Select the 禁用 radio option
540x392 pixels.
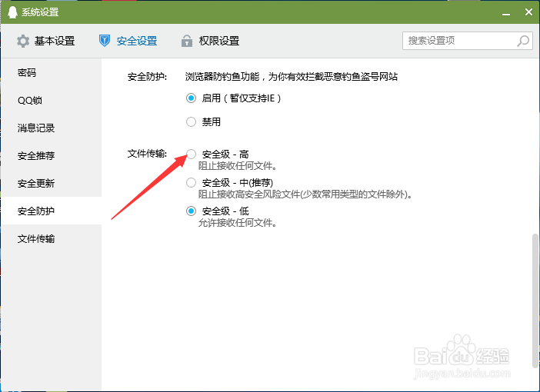pyautogui.click(x=191, y=122)
